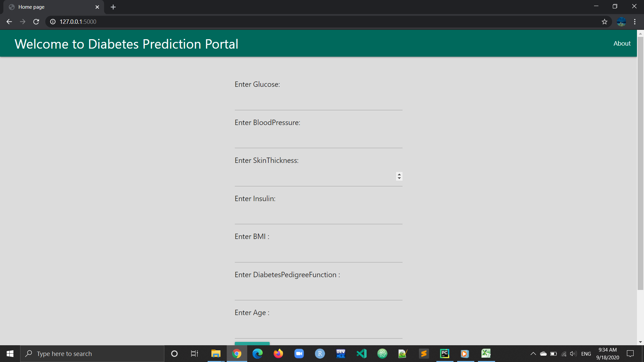Viewport: 644px width, 362px height.
Task: Open the volume control in the system tray
Action: (x=573, y=354)
